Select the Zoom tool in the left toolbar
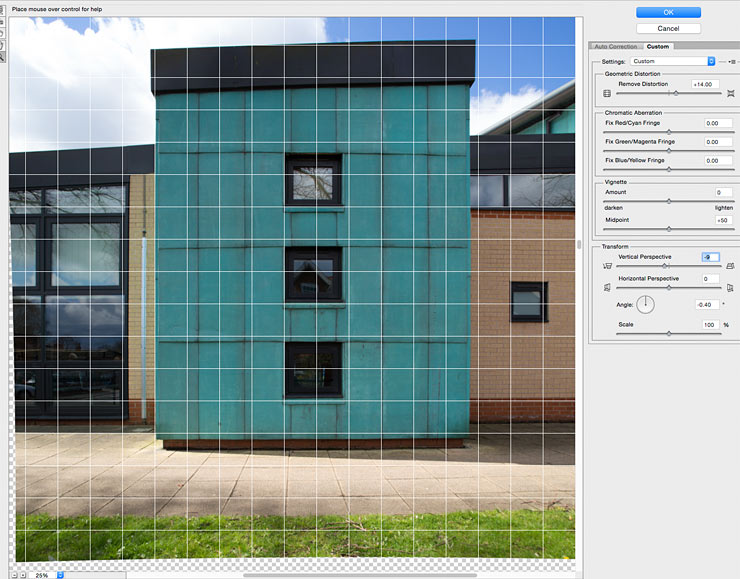 2,58
